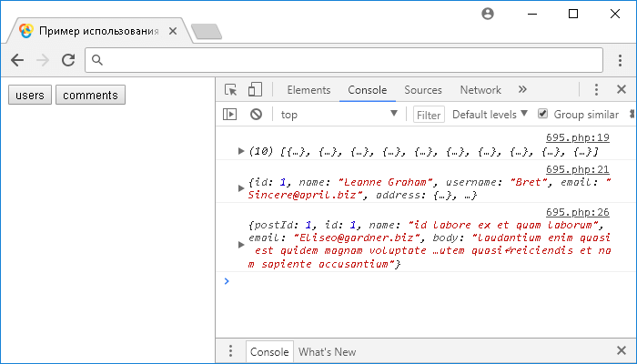637x364 pixels.
Task: Open the 695.php:21 source link
Action: (577, 169)
